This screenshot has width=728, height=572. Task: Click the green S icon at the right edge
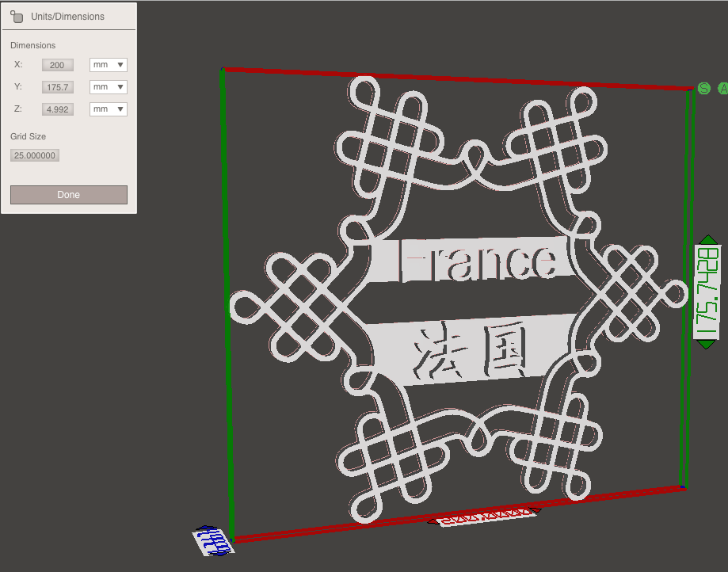point(704,88)
